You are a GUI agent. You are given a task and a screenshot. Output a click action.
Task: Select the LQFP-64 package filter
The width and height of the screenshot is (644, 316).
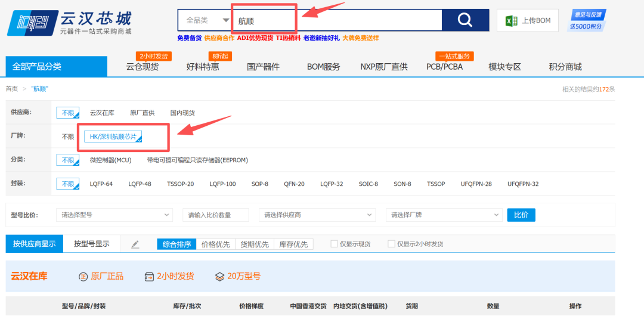(x=101, y=184)
